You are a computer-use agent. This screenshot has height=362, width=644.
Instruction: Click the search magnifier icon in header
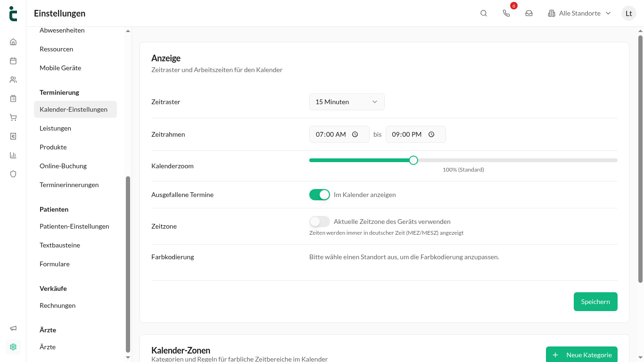[x=484, y=13]
